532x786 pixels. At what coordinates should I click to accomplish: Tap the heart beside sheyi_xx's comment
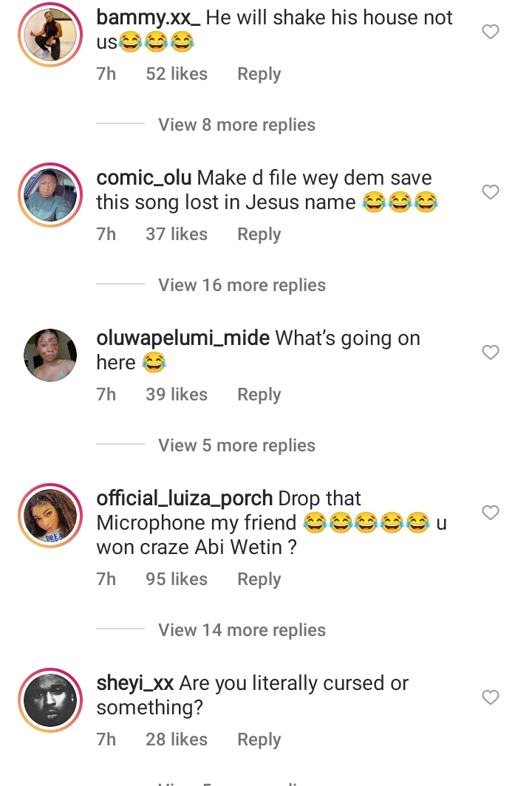pyautogui.click(x=491, y=697)
